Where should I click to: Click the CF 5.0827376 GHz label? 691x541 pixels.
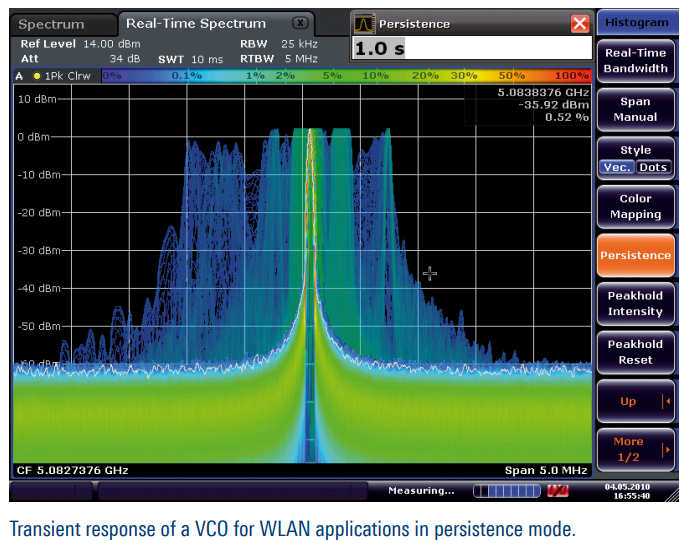73,471
